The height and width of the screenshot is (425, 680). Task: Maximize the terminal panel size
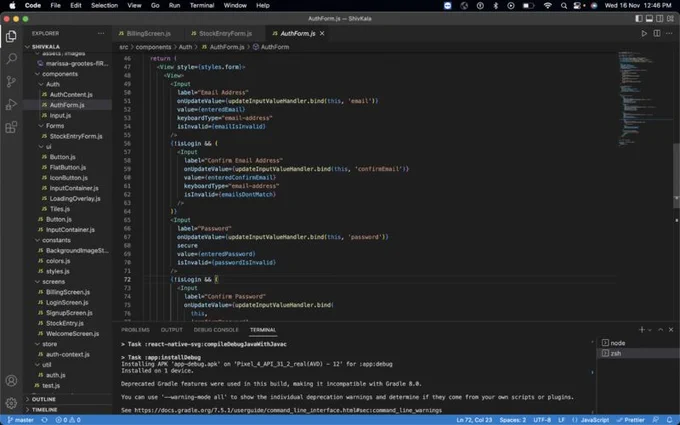tap(660, 330)
